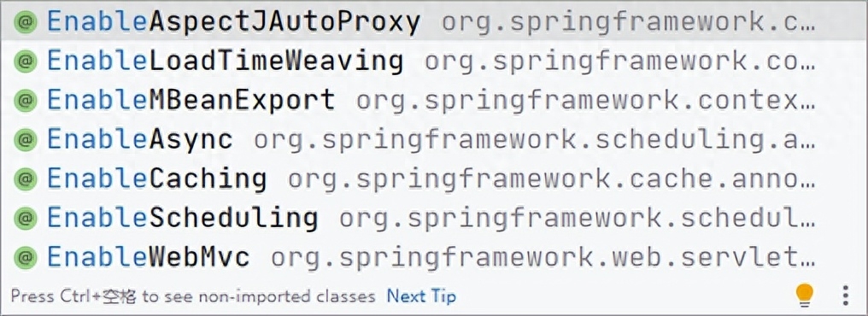Select the EnableAspectJAutoProxy completion
Viewport: 868px width, 316px height.
pos(434,21)
